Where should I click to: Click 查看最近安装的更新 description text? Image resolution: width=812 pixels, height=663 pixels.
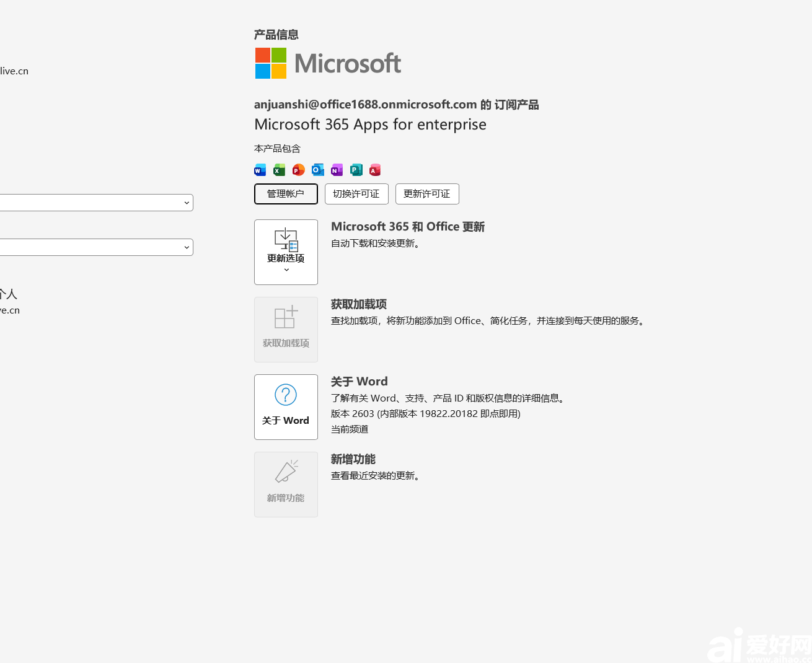point(376,476)
